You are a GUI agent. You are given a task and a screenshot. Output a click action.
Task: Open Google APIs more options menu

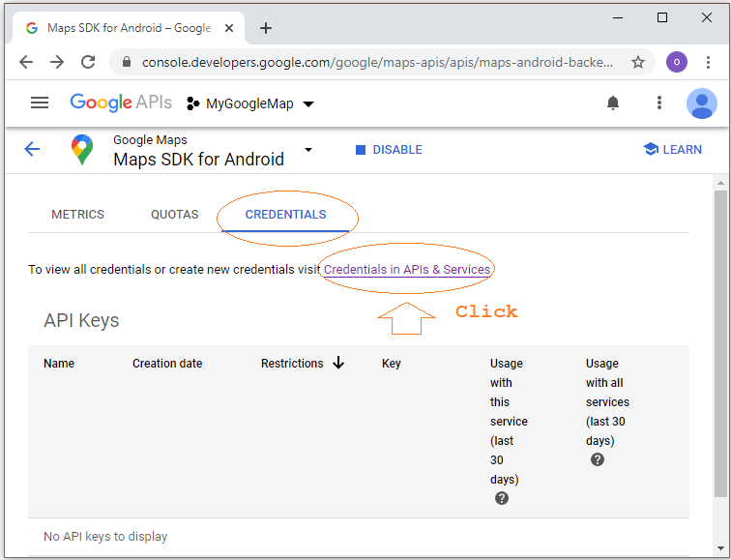point(658,103)
